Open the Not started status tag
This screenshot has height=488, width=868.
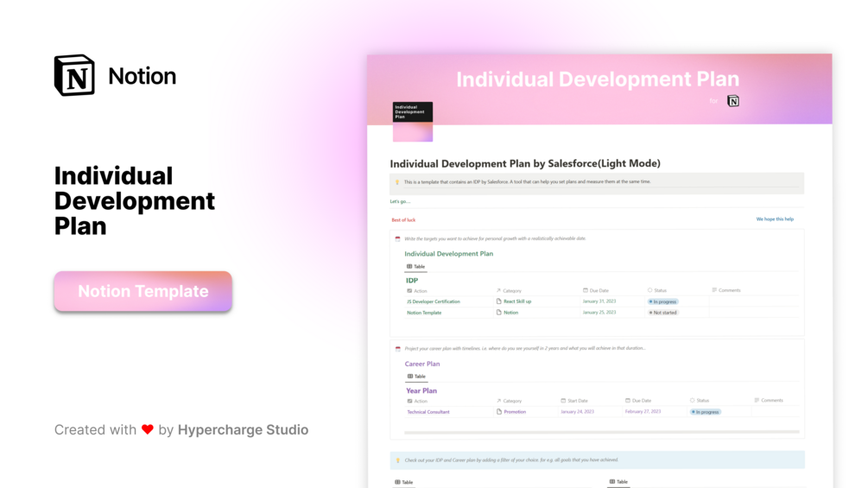pyautogui.click(x=662, y=313)
